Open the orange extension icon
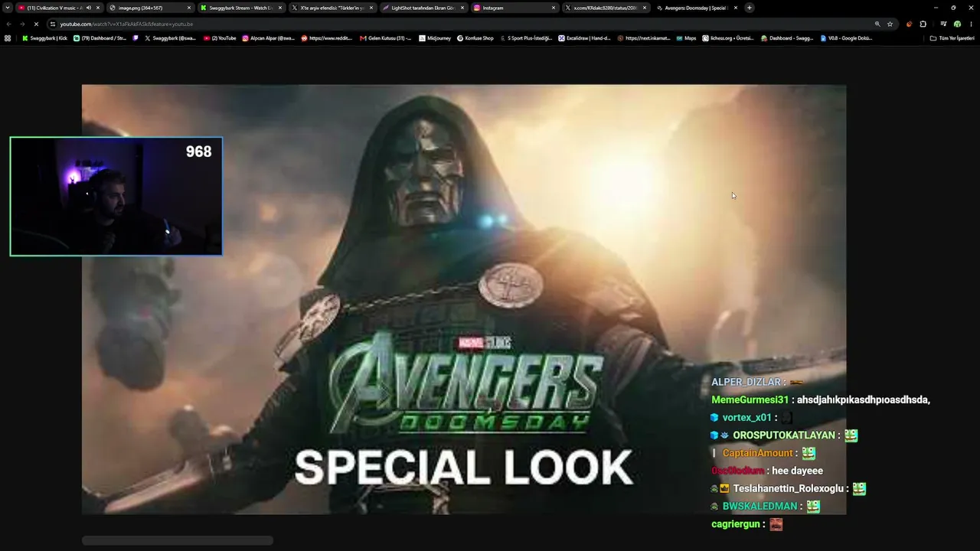Viewport: 980px width, 551px height. 910,24
